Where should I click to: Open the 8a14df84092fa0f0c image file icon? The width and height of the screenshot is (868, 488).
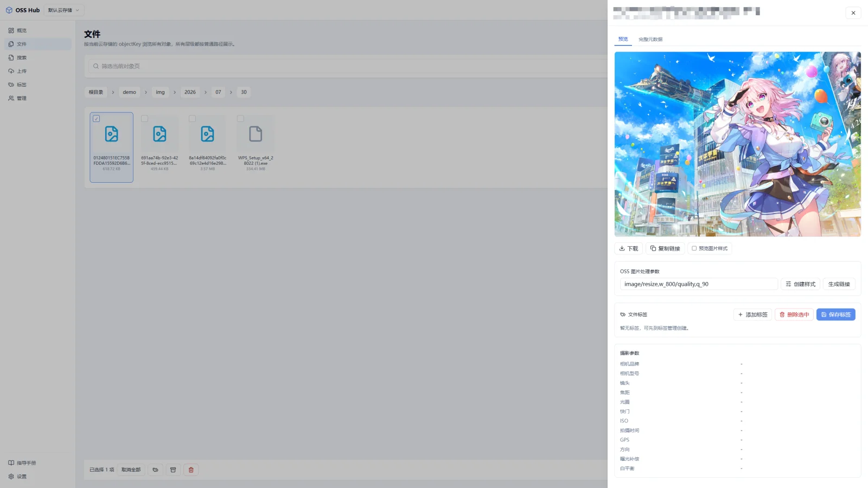[x=207, y=134]
